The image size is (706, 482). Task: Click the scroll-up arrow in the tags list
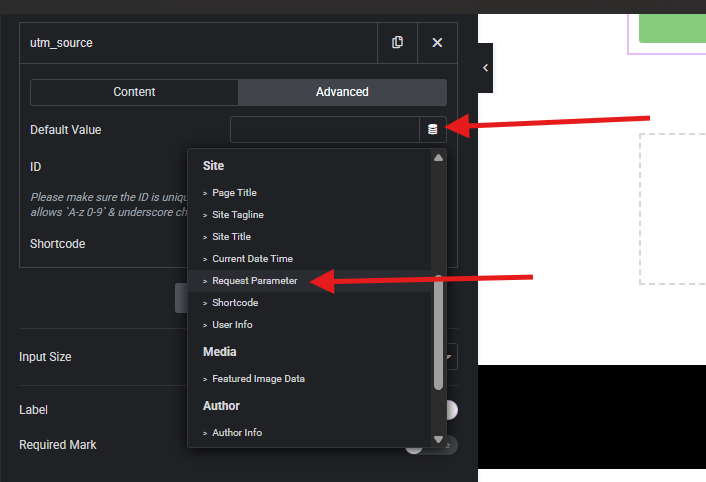pos(439,158)
